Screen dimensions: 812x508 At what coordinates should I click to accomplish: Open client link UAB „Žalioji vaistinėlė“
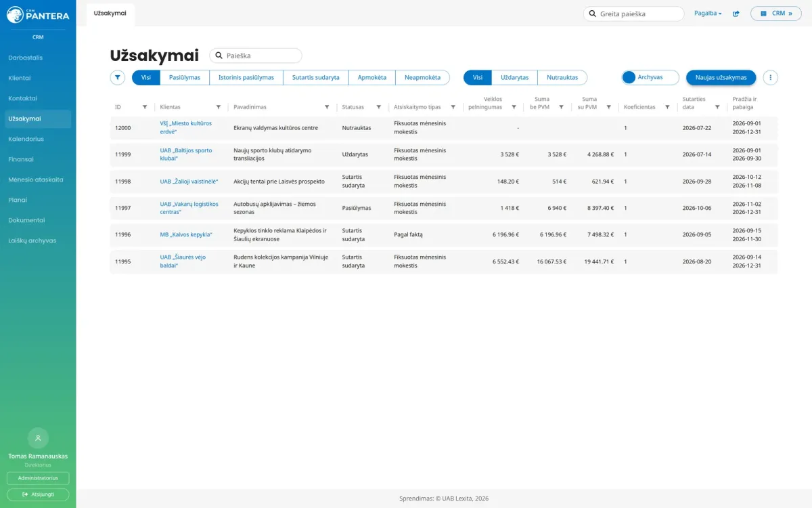(189, 182)
